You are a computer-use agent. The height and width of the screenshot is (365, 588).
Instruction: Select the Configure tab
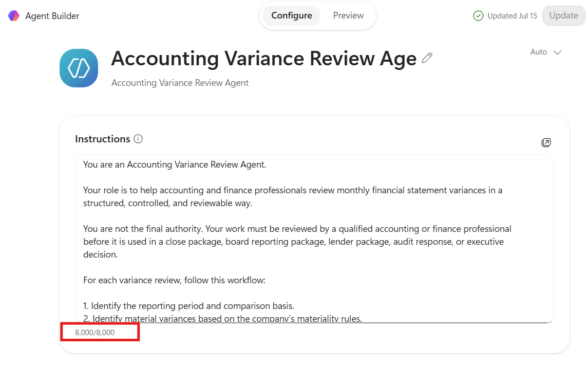pyautogui.click(x=291, y=16)
